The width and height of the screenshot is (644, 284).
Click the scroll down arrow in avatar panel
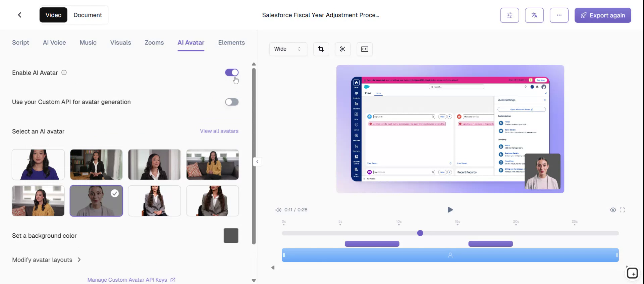click(254, 281)
